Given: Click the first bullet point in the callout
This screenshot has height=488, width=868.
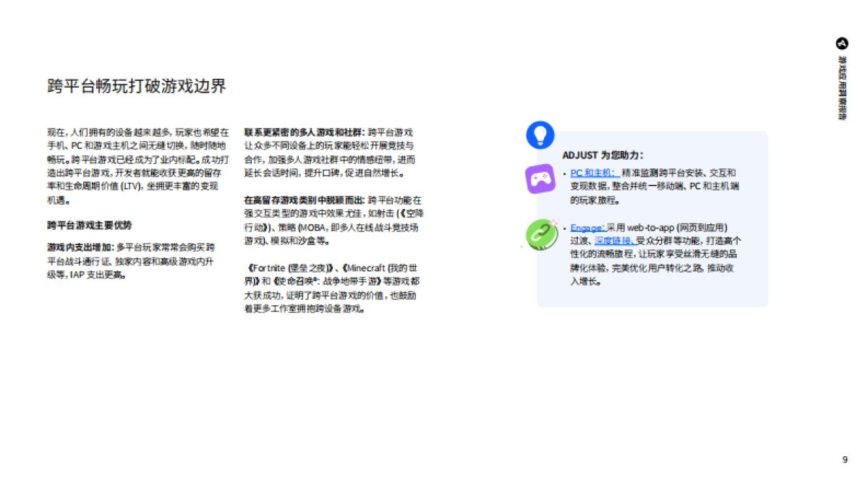Looking at the screenshot, I should [565, 174].
